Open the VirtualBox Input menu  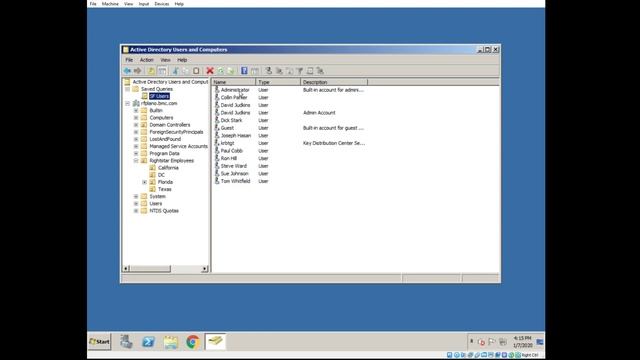pyautogui.click(x=144, y=4)
